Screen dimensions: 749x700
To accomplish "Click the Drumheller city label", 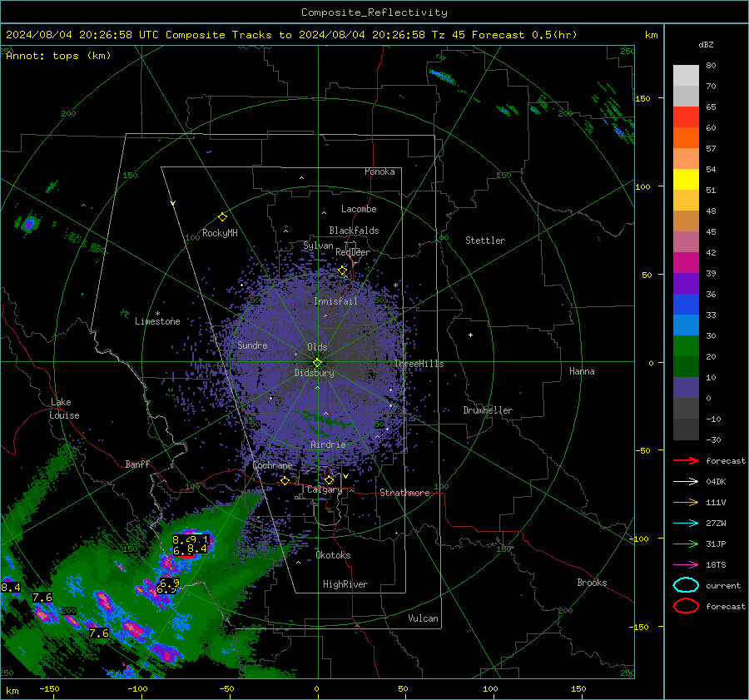I will pos(488,410).
